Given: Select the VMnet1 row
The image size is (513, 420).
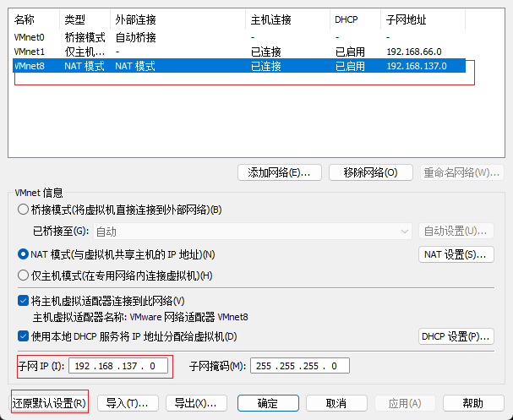Looking at the screenshot, I should [239, 52].
